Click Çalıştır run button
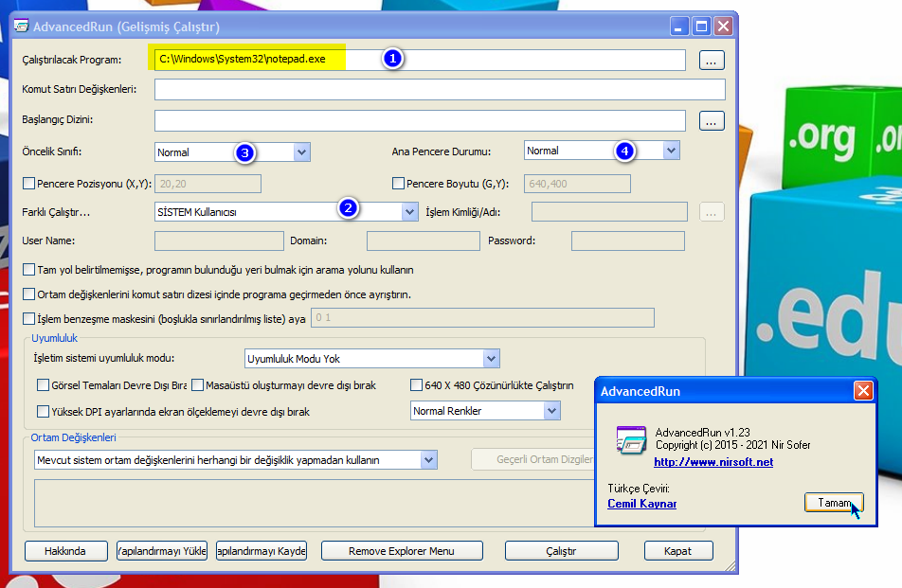This screenshot has width=902, height=588. pyautogui.click(x=562, y=551)
